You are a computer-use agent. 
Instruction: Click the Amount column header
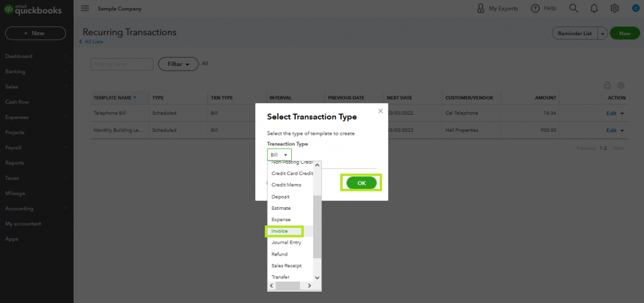(x=545, y=98)
